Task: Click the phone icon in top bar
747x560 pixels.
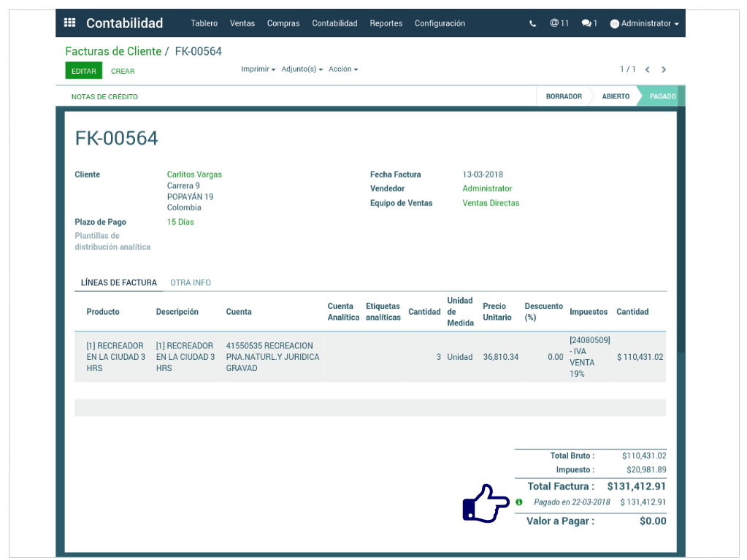Action: 532,23
